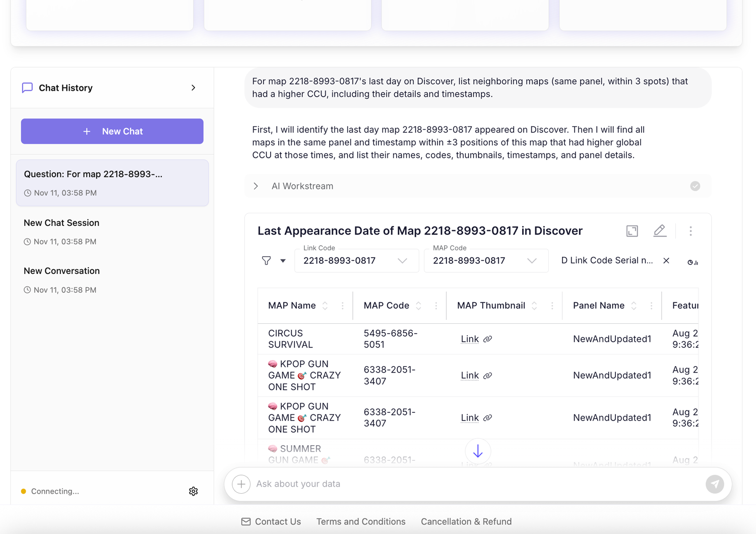Sort by the MAP Name column
The image size is (756, 534).
point(325,306)
